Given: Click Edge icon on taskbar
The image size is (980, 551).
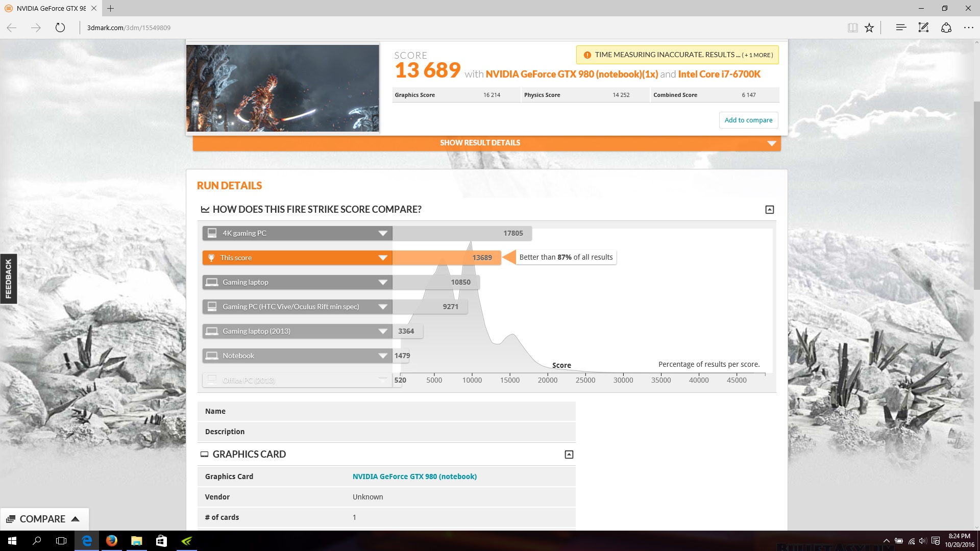Looking at the screenshot, I should pos(87,541).
